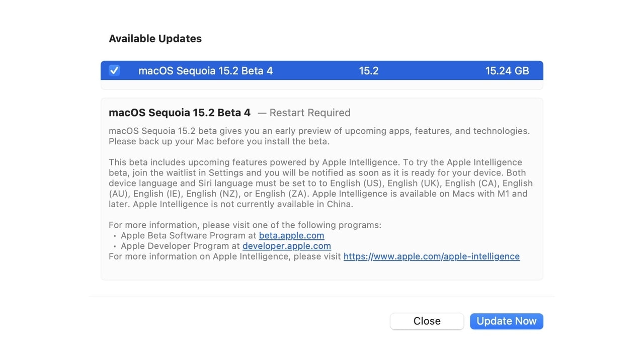
Task: Select the macOS Sequoia 15.2 Beta 4 row name
Action: click(205, 71)
